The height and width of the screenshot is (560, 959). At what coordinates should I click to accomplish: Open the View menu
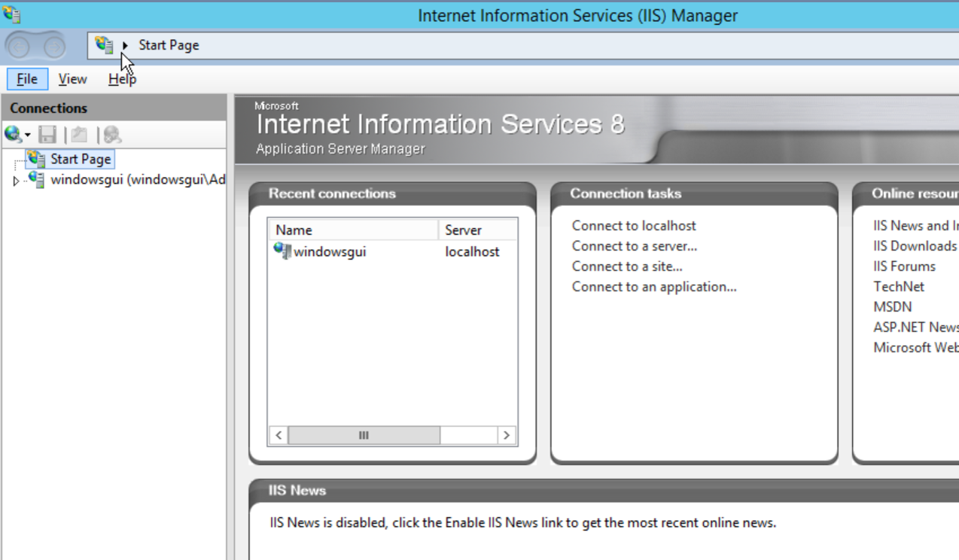coord(73,79)
